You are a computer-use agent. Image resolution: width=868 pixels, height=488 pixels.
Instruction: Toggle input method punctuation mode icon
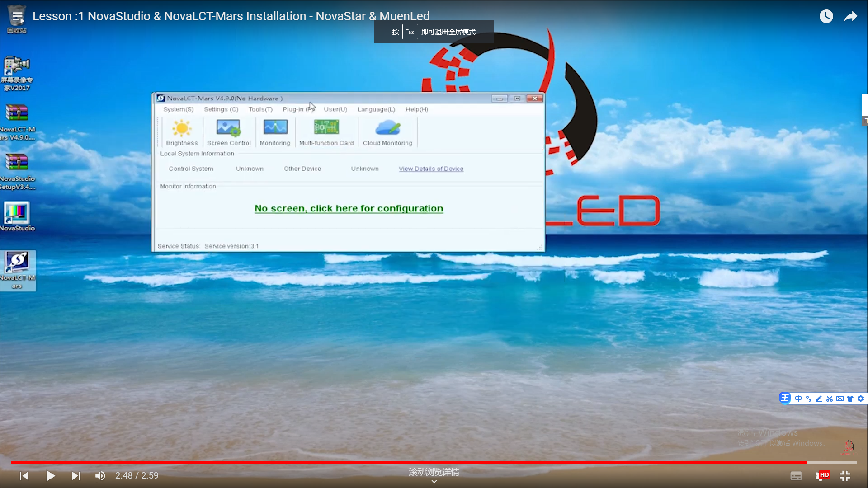809,399
